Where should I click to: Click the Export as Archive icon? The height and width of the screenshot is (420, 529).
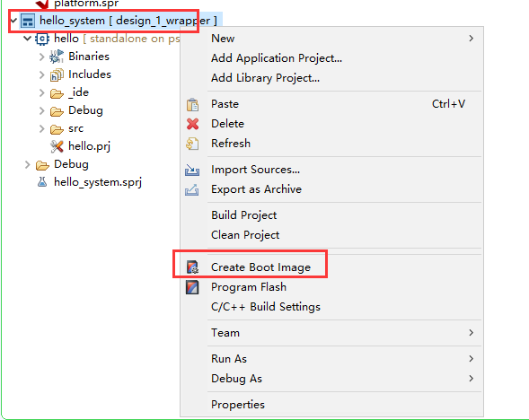(x=192, y=189)
